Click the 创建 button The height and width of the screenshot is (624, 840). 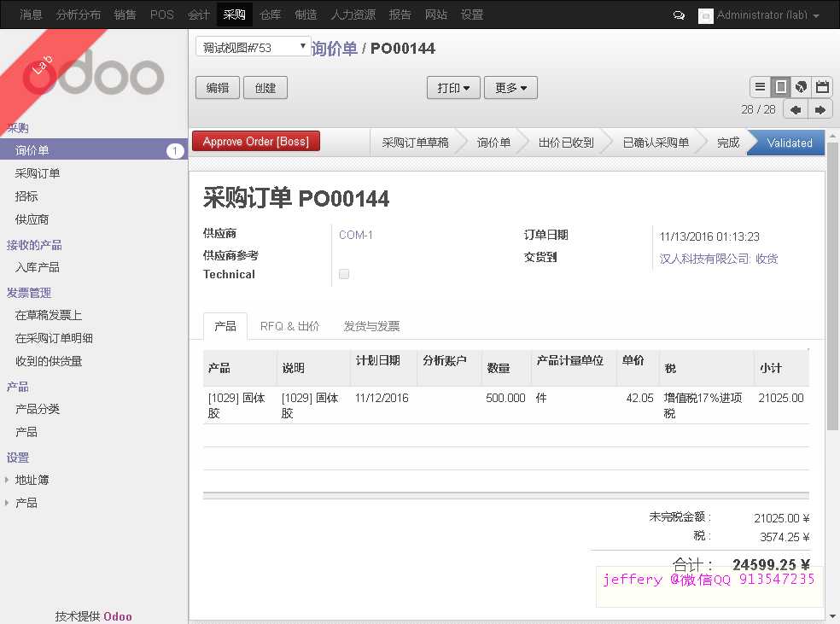pos(265,88)
